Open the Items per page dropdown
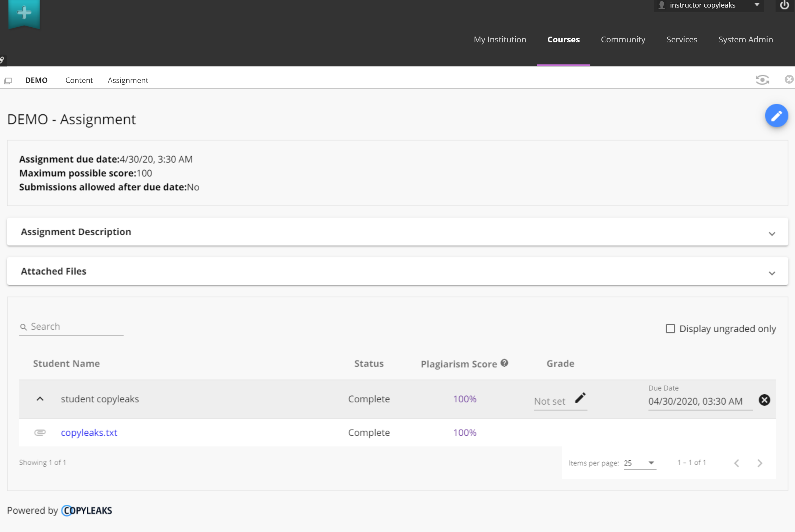The width and height of the screenshot is (795, 532). (640, 463)
